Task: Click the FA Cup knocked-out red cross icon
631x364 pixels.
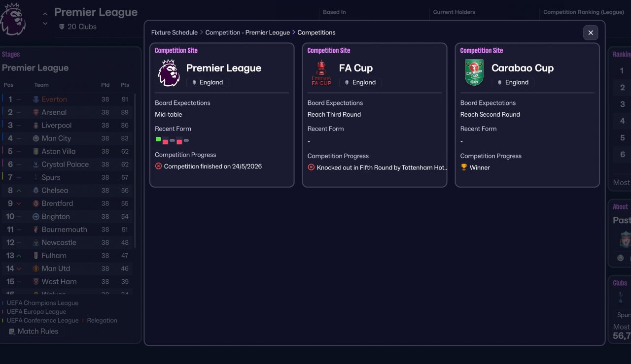Action: click(311, 167)
